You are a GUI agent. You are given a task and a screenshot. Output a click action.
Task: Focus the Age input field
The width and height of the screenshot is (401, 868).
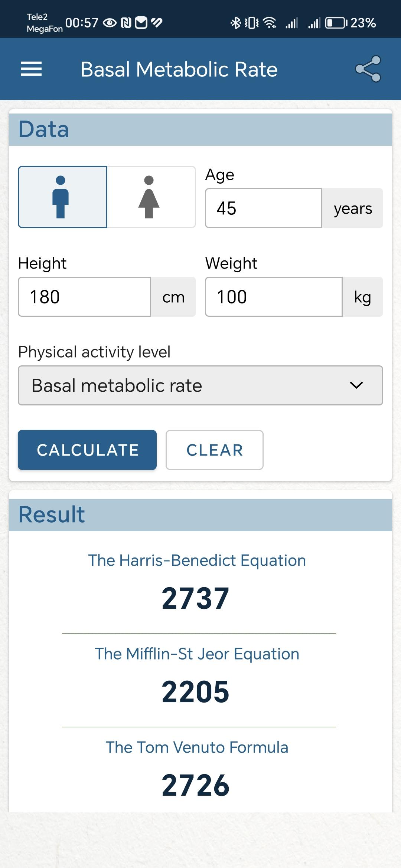264,208
